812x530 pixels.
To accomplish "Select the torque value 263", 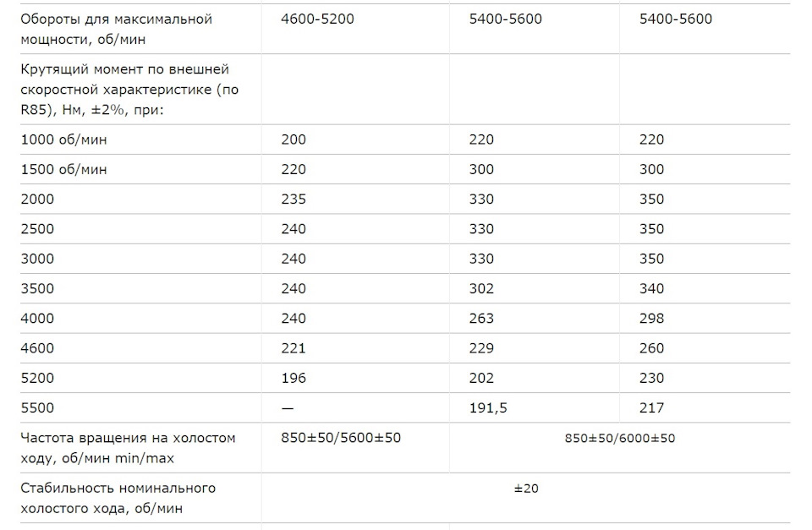I will [481, 318].
